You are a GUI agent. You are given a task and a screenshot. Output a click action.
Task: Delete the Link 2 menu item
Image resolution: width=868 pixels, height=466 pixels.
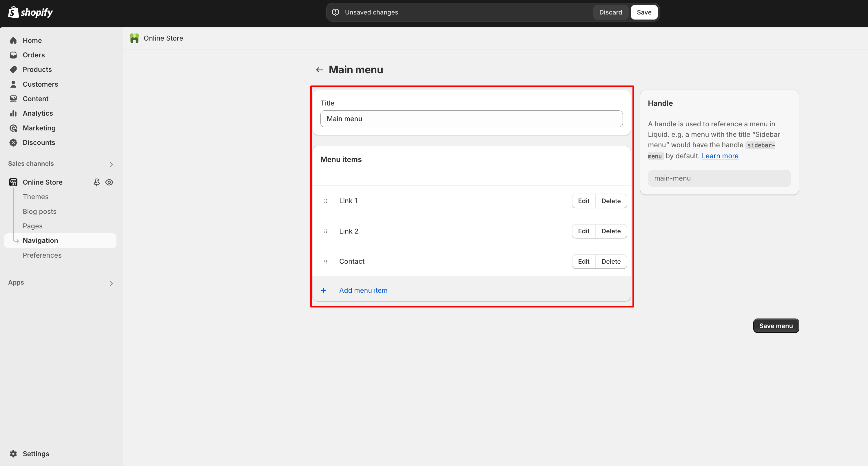610,231
